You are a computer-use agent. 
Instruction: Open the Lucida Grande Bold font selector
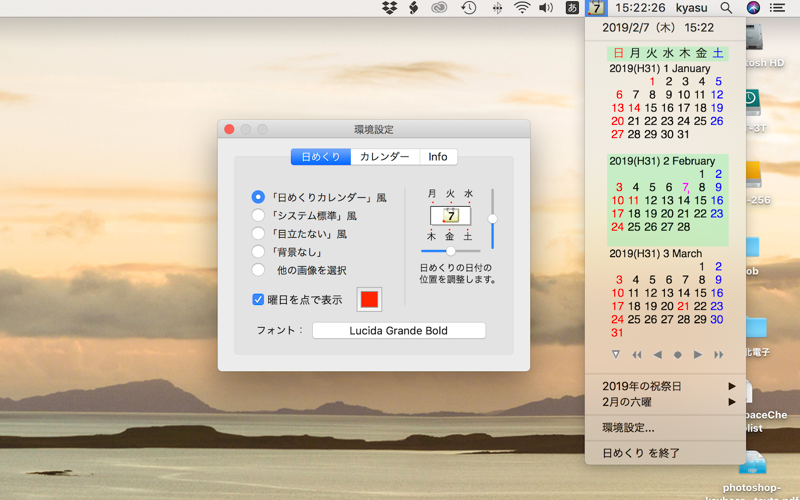[x=399, y=331]
